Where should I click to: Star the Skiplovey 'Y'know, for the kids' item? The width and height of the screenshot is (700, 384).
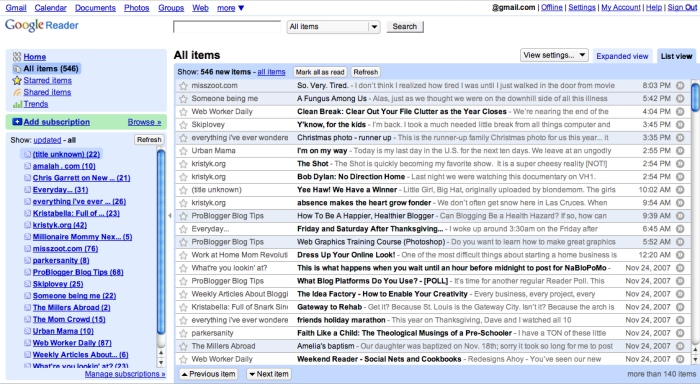[x=183, y=125]
